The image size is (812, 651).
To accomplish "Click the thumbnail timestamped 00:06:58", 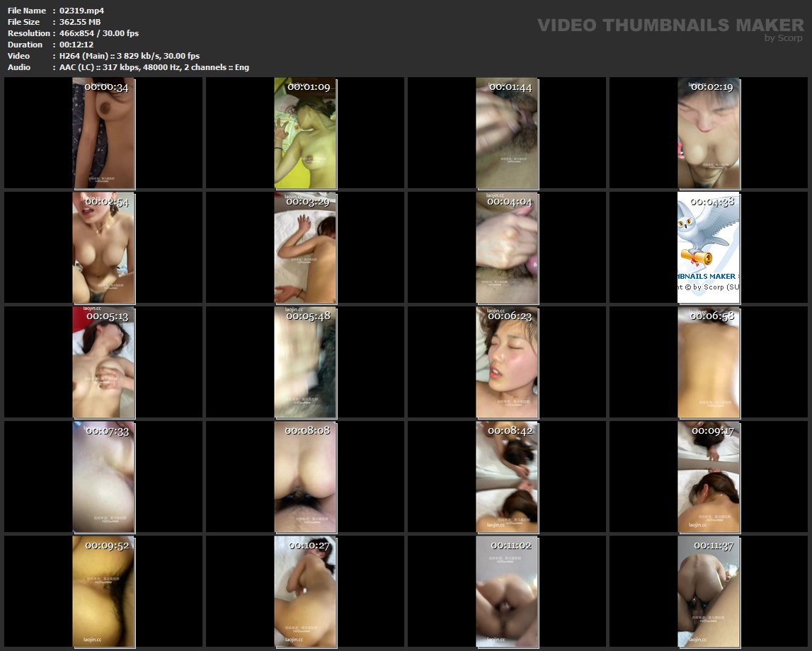I will pos(709,362).
